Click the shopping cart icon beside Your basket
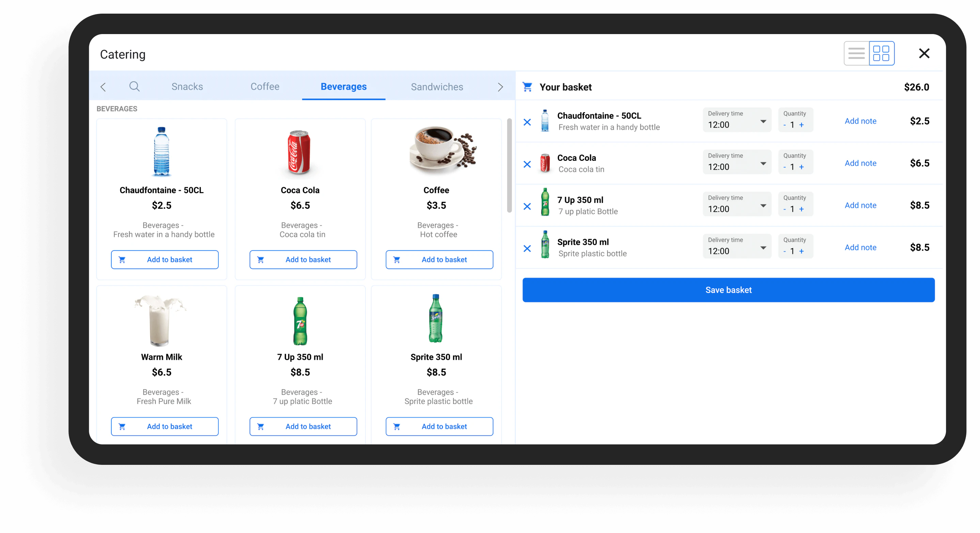This screenshot has width=980, height=533. click(528, 87)
